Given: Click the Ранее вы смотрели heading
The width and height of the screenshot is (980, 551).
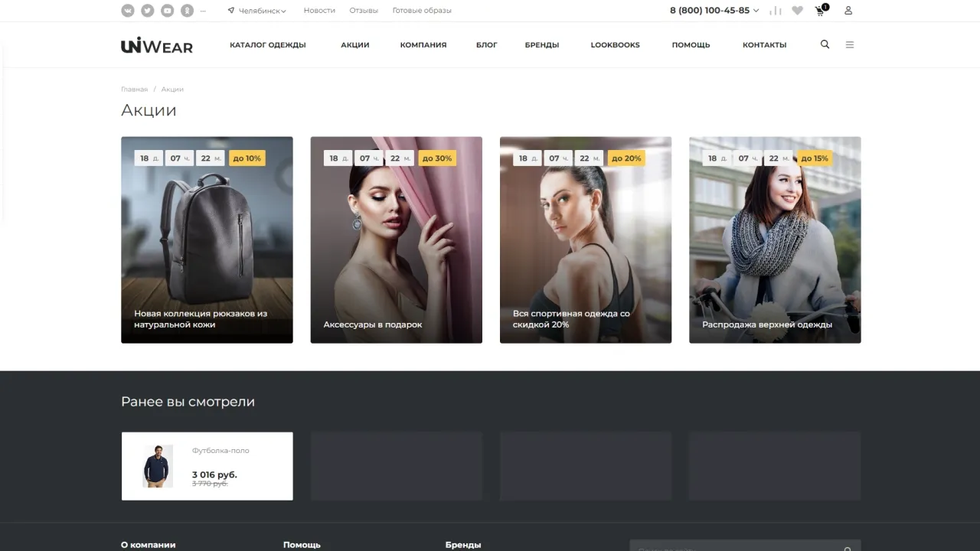Looking at the screenshot, I should [x=188, y=402].
